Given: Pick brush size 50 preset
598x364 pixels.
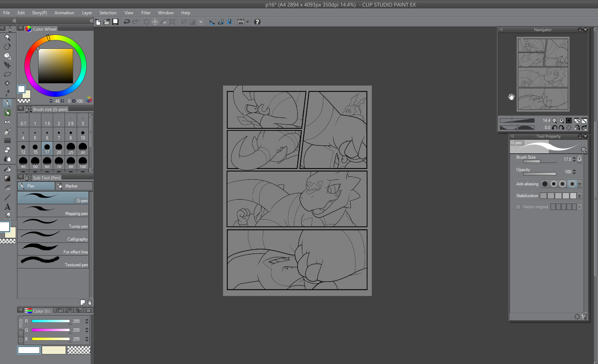Looking at the screenshot, I should tap(35, 163).
